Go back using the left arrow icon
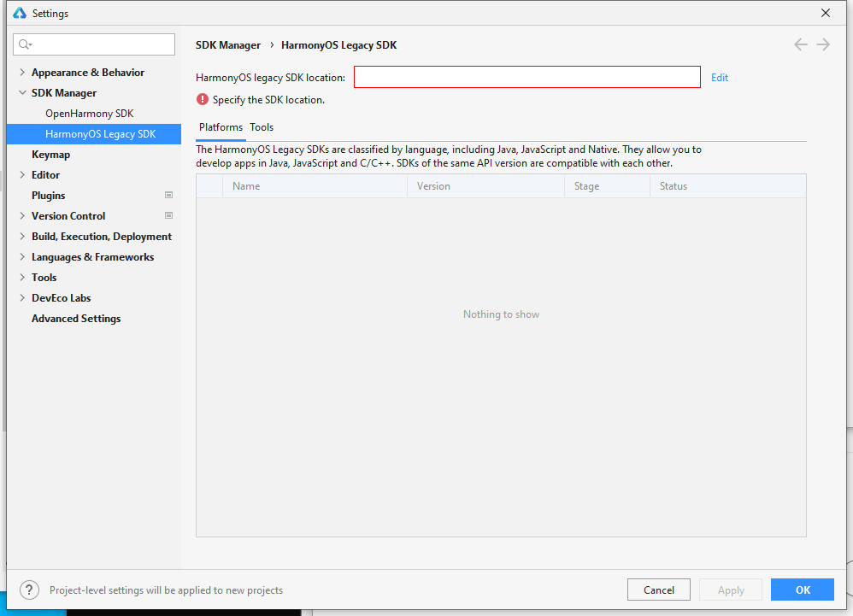 (x=800, y=44)
